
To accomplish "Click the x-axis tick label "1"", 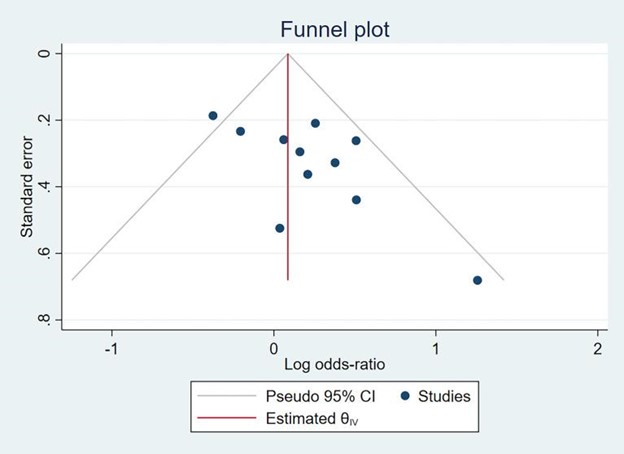I will point(436,347).
